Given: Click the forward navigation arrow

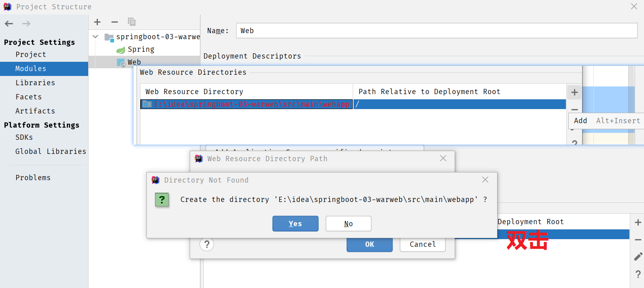Looking at the screenshot, I should click(26, 24).
